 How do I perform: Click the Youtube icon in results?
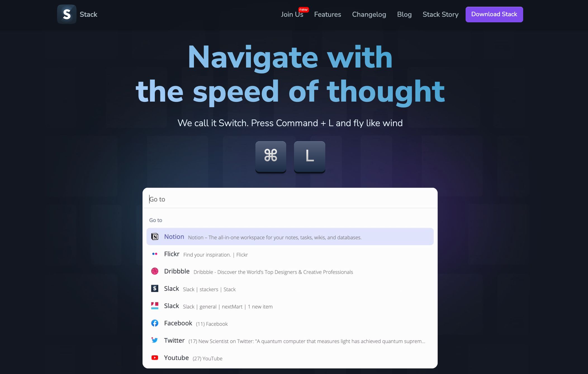[x=155, y=358]
